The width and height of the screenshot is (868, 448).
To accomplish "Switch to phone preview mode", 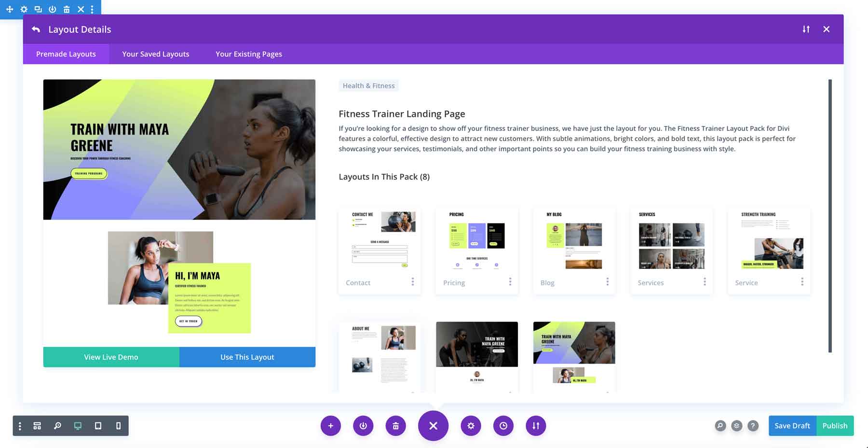I will point(118,426).
